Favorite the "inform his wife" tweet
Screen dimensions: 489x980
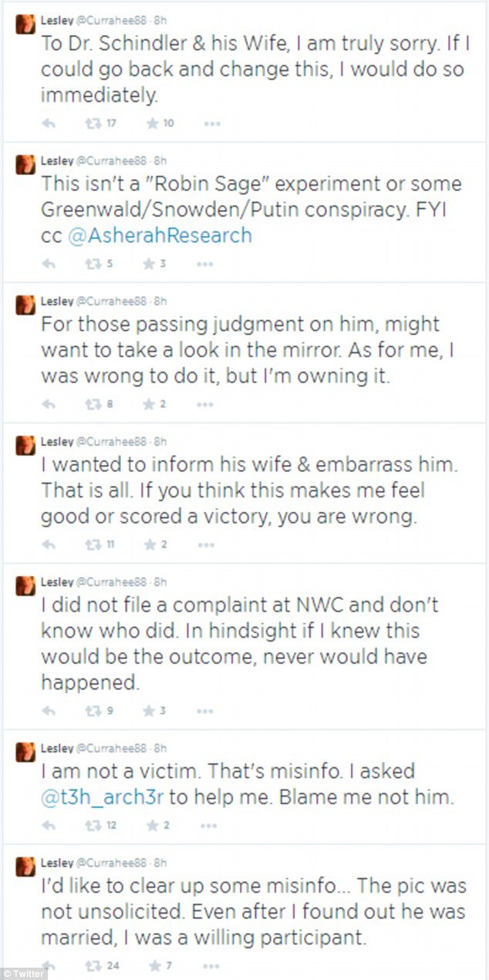point(150,544)
